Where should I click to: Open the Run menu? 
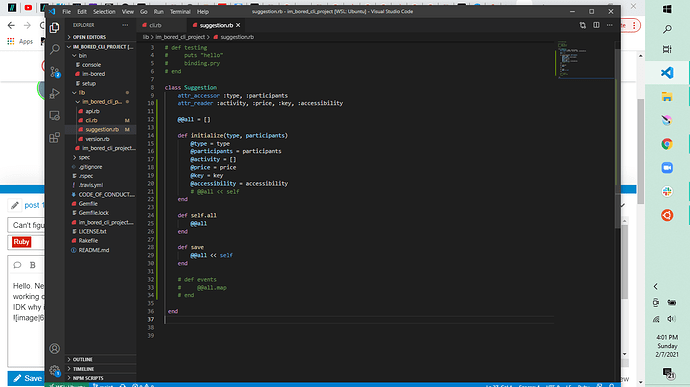coord(158,11)
